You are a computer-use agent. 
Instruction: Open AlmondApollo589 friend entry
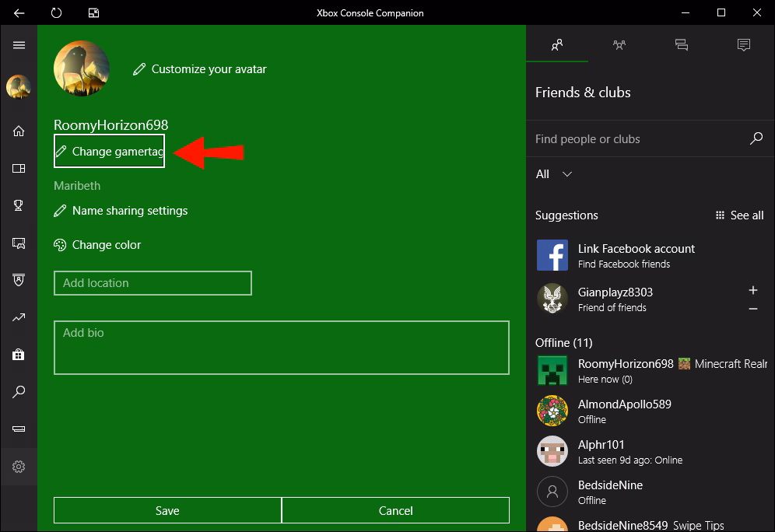pyautogui.click(x=651, y=411)
